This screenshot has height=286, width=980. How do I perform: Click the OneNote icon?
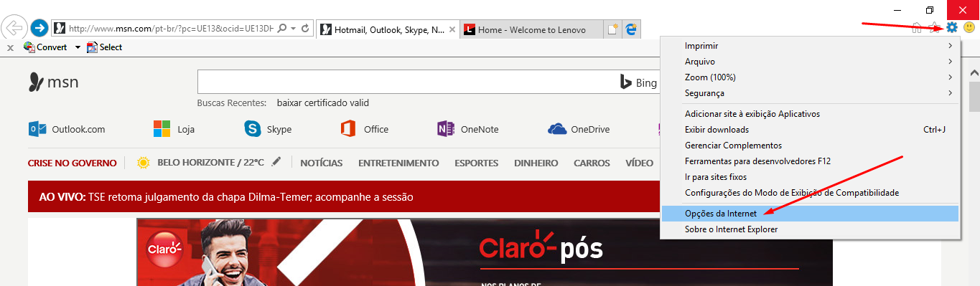(445, 129)
